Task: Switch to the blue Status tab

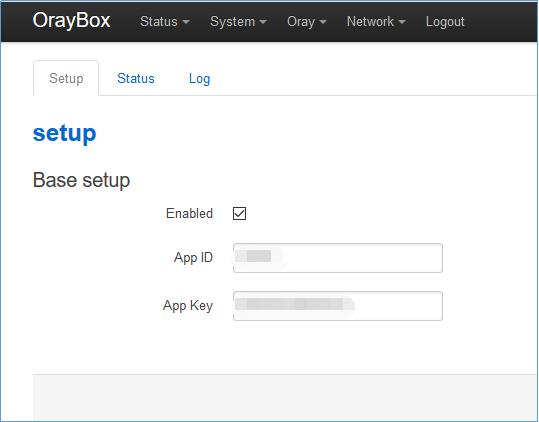Action: tap(136, 78)
